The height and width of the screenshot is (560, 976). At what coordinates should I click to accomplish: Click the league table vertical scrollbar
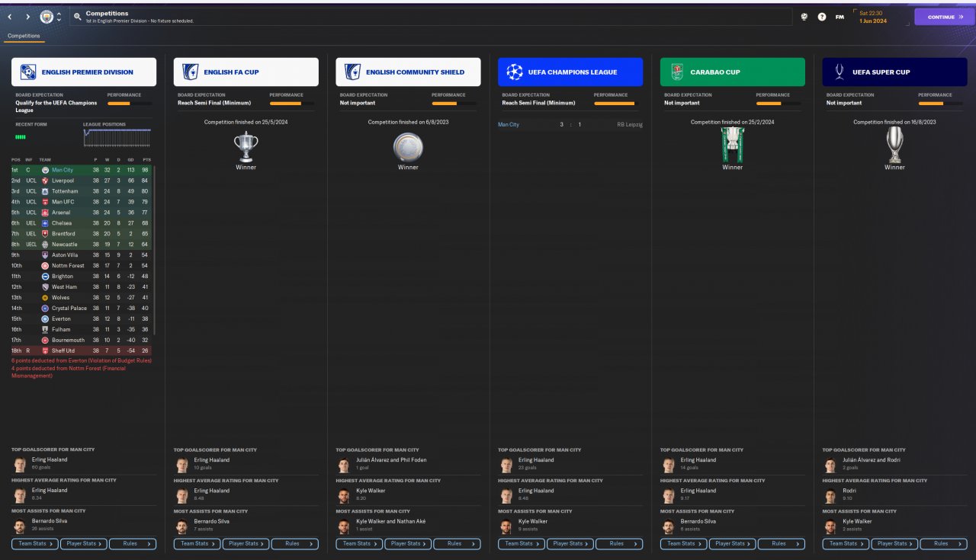(x=154, y=251)
